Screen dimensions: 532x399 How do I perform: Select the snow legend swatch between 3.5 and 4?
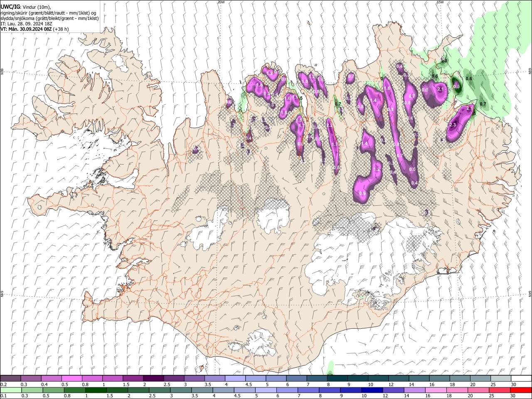[215, 378]
